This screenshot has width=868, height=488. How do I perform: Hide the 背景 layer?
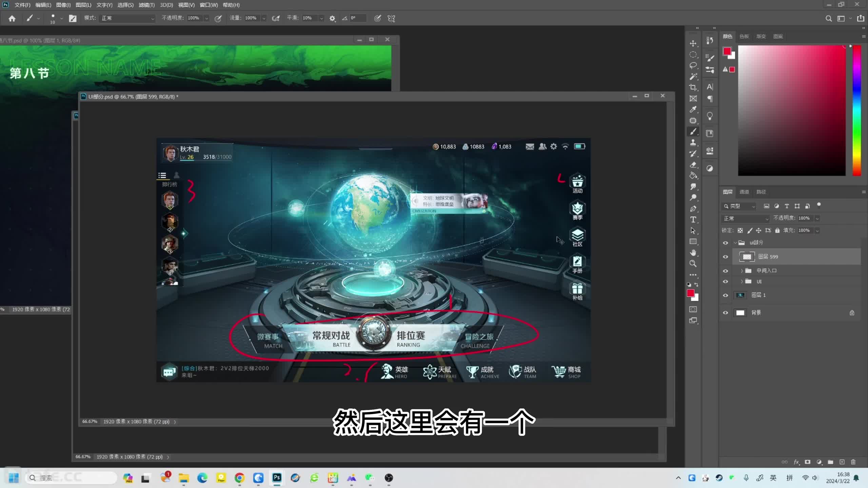[725, 313]
